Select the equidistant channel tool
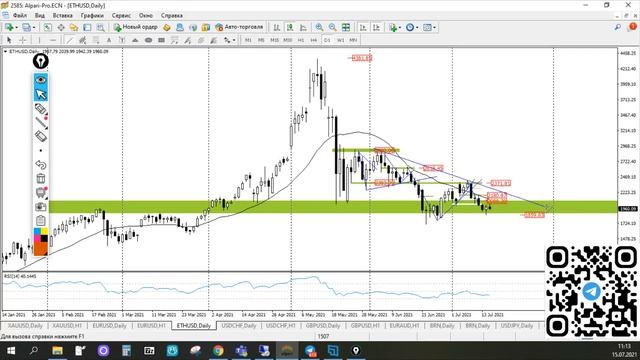Screen dimensions: 640x360 (x=82, y=40)
